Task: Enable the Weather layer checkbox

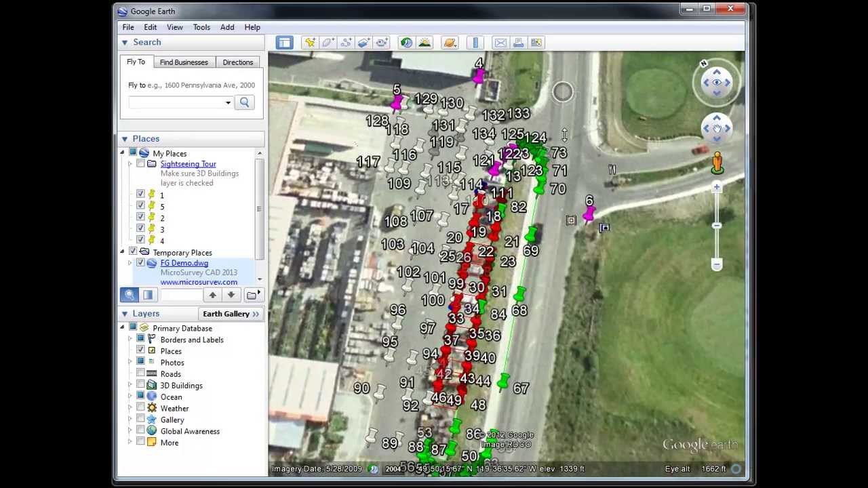Action: 140,408
